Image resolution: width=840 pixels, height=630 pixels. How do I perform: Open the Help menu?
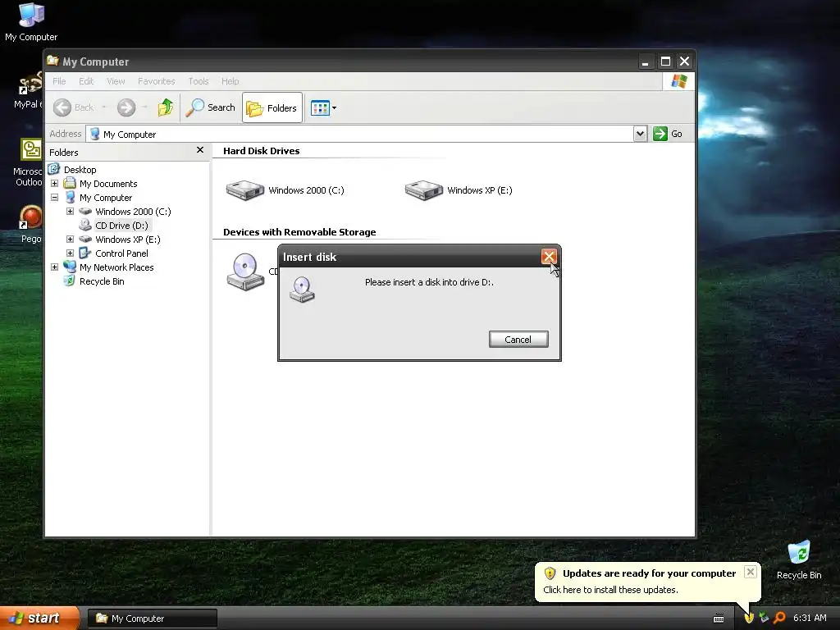(x=231, y=81)
